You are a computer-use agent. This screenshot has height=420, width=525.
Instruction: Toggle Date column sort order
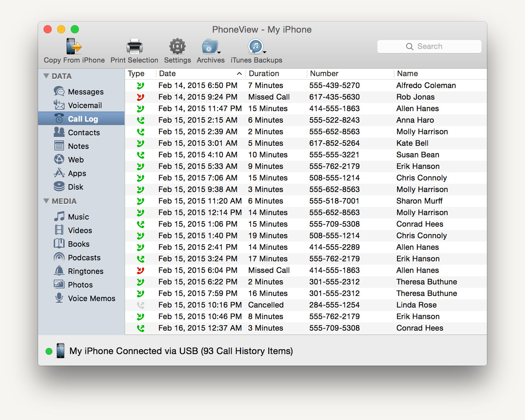point(239,73)
